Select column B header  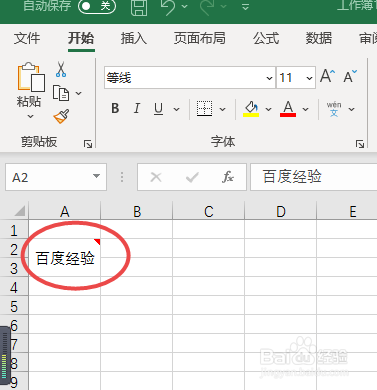point(137,211)
